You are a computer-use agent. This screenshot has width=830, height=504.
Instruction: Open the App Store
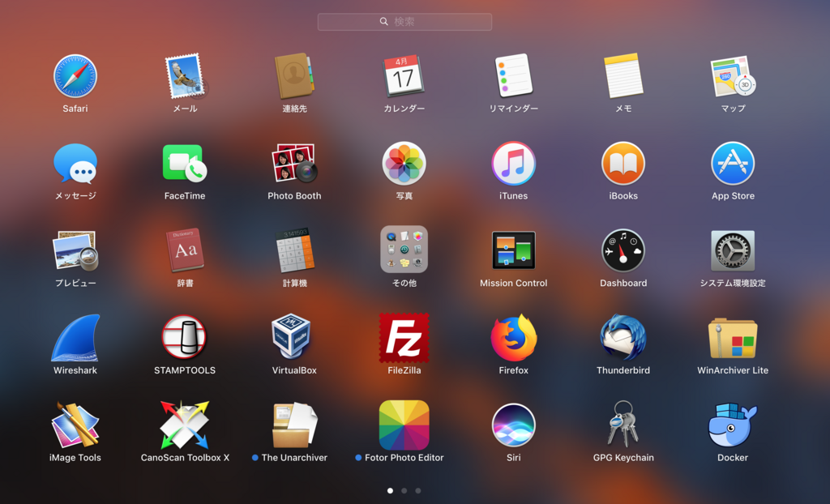[x=733, y=164]
